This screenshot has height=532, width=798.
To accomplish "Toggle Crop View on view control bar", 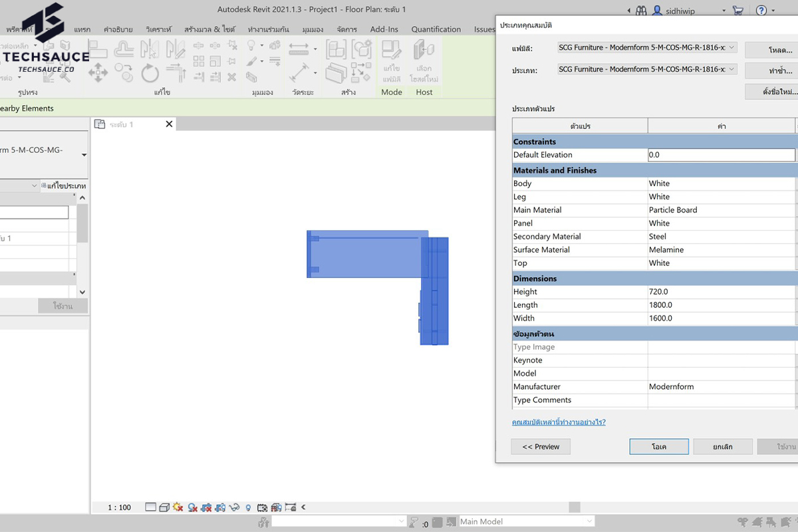I will click(207, 507).
